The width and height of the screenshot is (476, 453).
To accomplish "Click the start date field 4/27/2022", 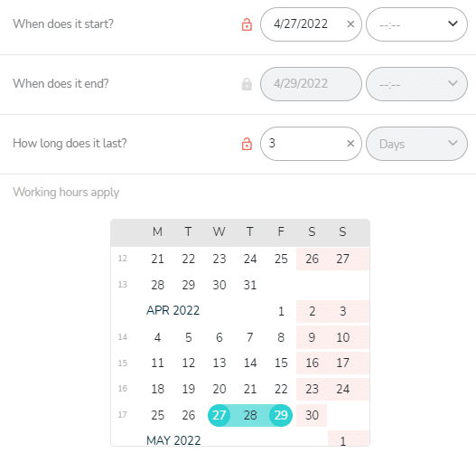I will [x=311, y=24].
